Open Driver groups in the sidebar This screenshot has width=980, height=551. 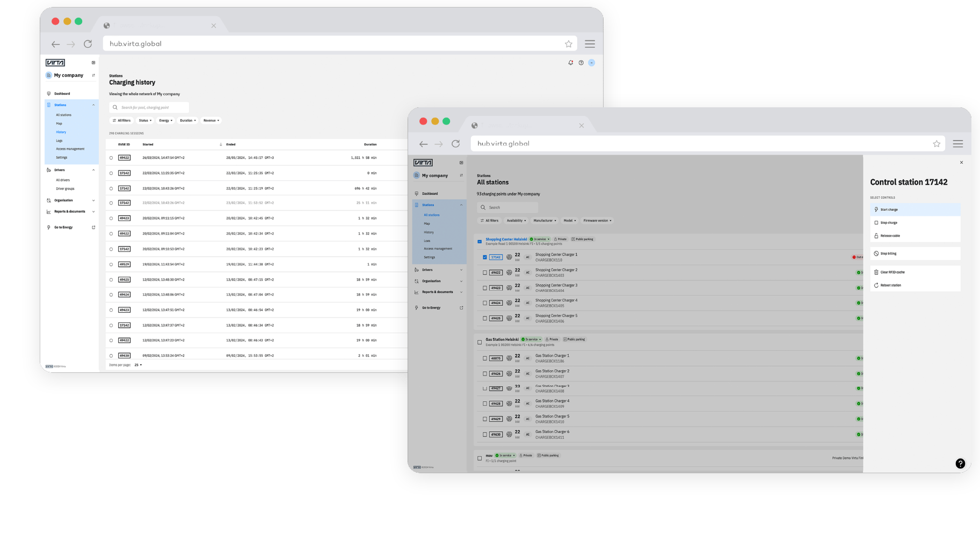66,189
